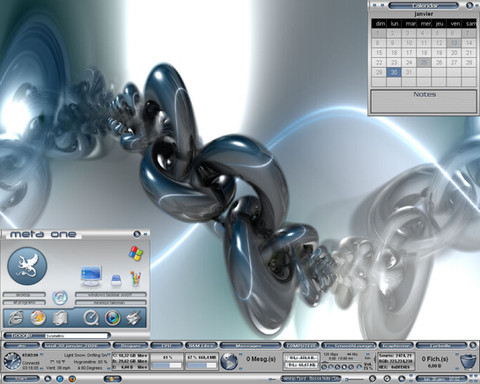Click the 'desktop' button in meta one
Image resolution: width=480 pixels, height=384 pixels.
[24, 295]
